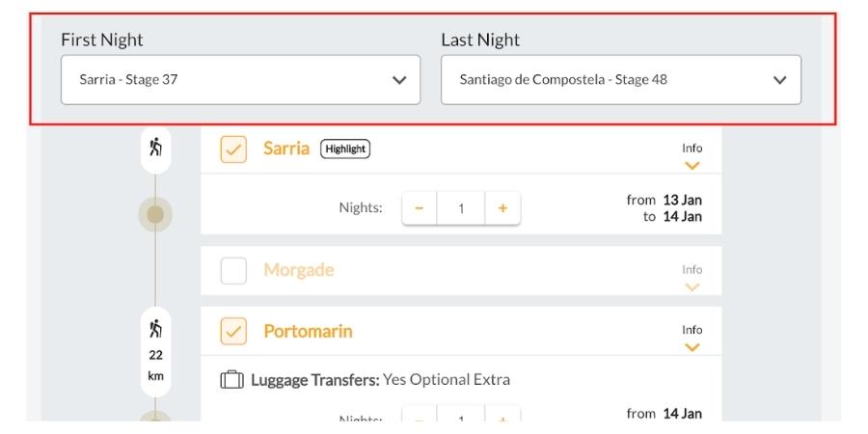Click the Morgade town name
The width and height of the screenshot is (868, 434).
tap(299, 270)
